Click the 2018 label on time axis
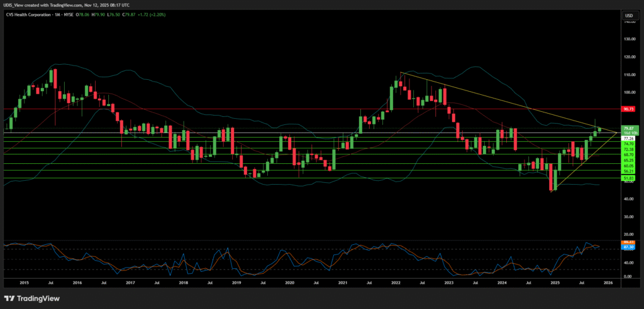This screenshot has width=644, height=309. coord(183,284)
